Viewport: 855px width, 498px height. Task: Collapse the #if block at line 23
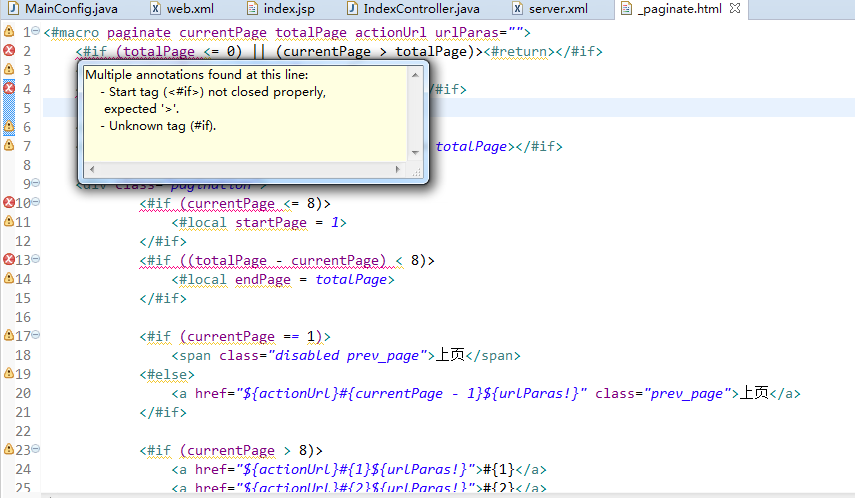(36, 450)
